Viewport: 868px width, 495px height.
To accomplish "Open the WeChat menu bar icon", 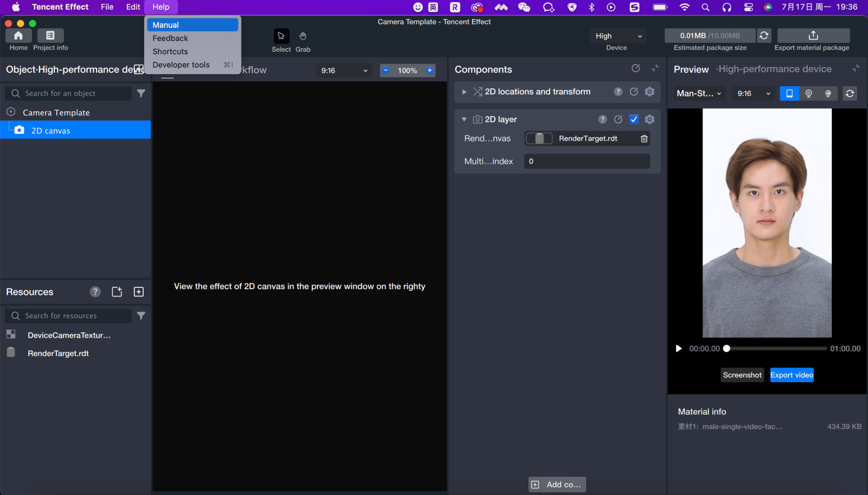I will (x=524, y=7).
